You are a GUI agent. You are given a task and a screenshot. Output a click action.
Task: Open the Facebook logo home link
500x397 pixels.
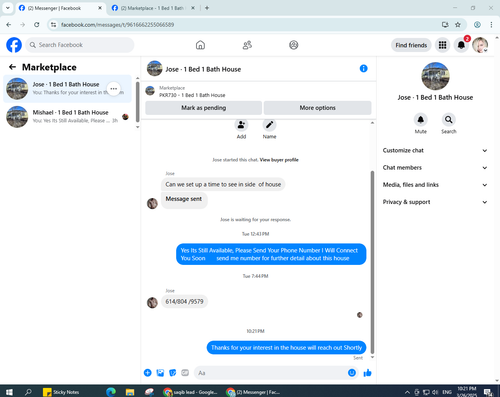(14, 45)
